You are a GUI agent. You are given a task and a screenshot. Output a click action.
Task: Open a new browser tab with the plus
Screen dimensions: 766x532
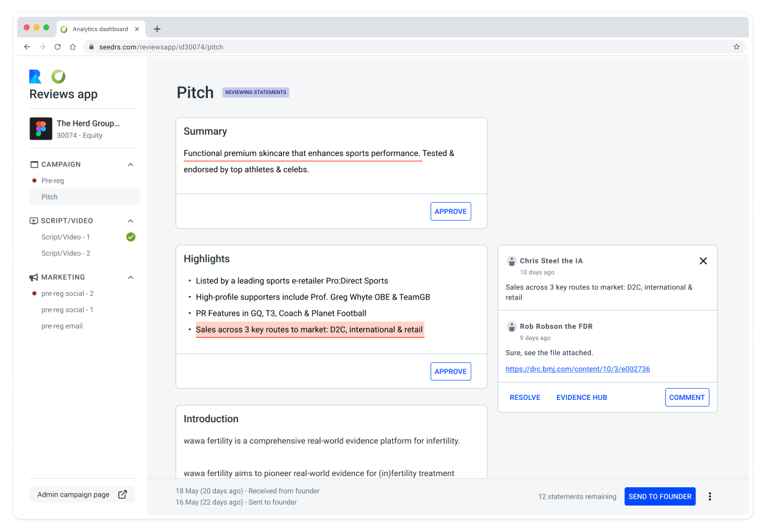coord(157,29)
